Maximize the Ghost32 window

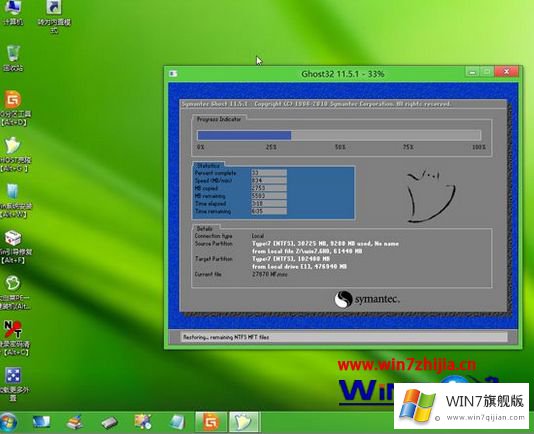(487, 72)
